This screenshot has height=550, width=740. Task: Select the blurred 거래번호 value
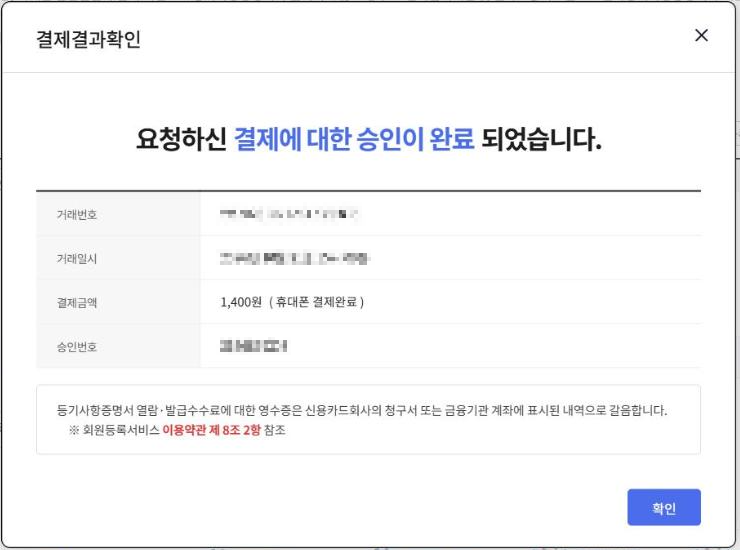pos(289,214)
